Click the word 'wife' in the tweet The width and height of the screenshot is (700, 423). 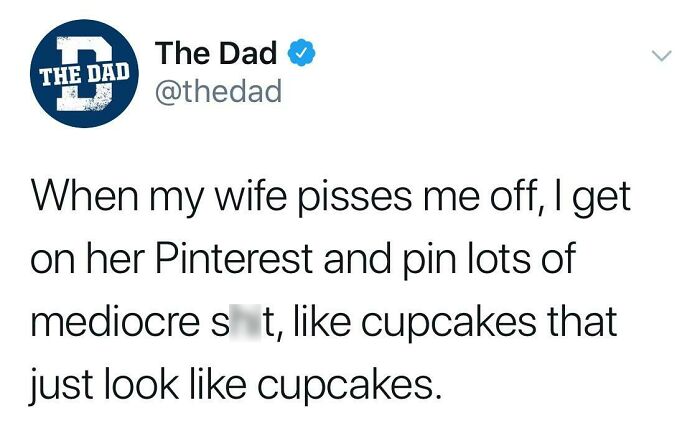(263, 197)
